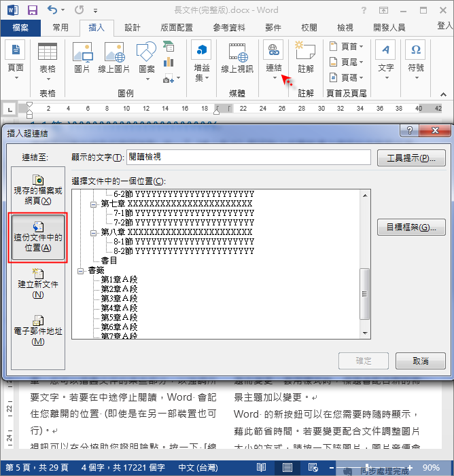Undo the last action
Screen dimensions: 454x476
pos(52,10)
